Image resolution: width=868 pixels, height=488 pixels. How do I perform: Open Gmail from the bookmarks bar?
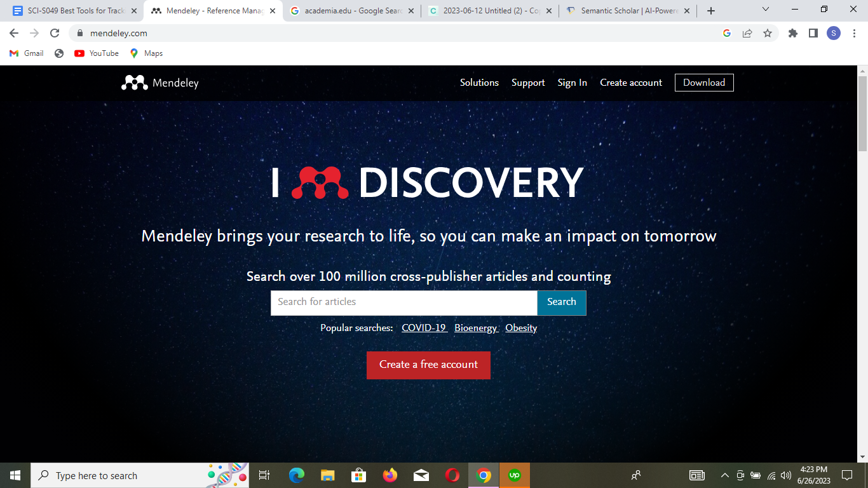click(25, 53)
